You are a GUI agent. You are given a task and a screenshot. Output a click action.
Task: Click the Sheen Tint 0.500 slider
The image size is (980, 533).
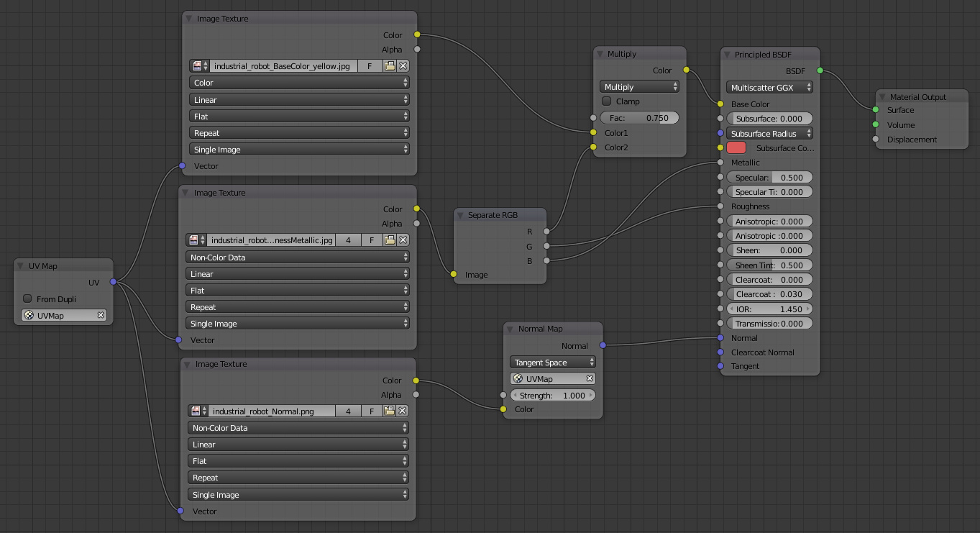(x=770, y=265)
